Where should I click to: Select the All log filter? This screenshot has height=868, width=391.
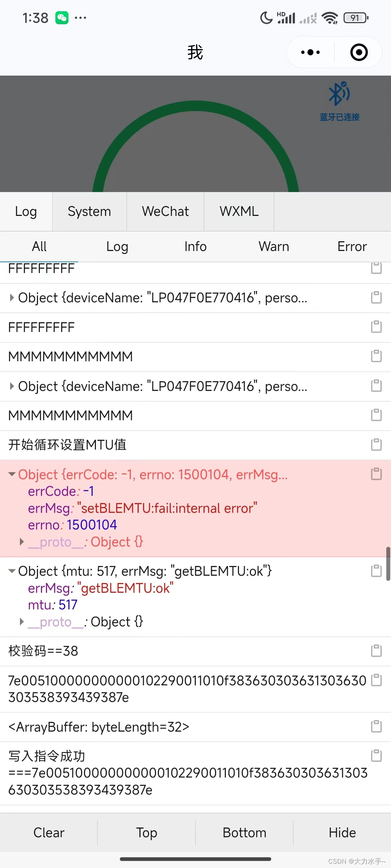pos(39,247)
